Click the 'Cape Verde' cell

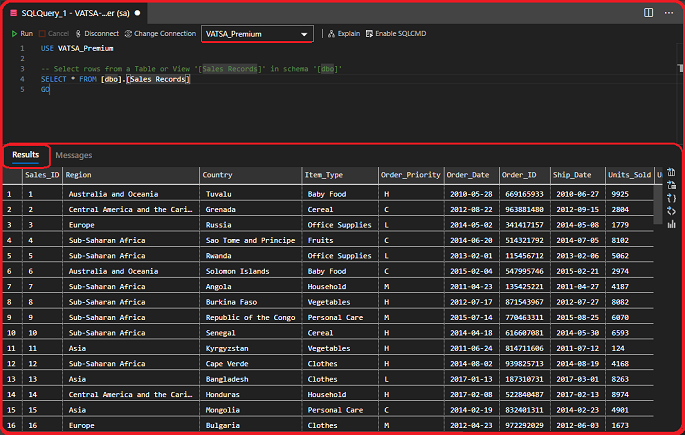pos(250,363)
